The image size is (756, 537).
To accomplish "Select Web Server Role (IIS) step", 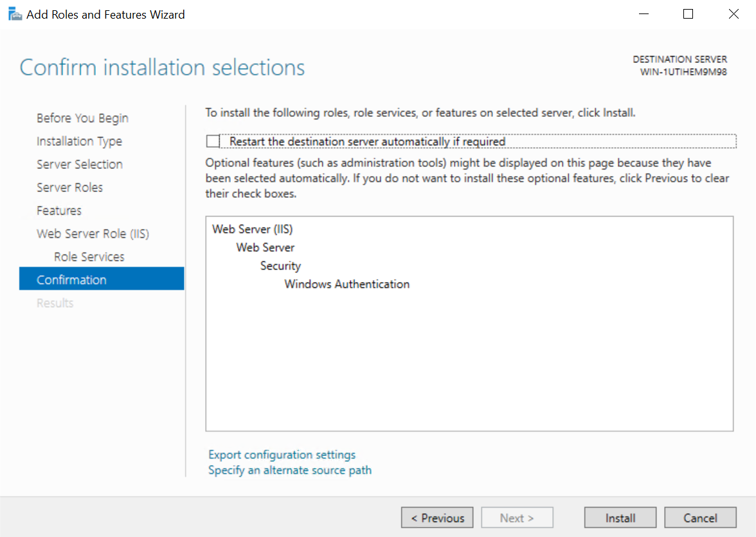I will 93,234.
